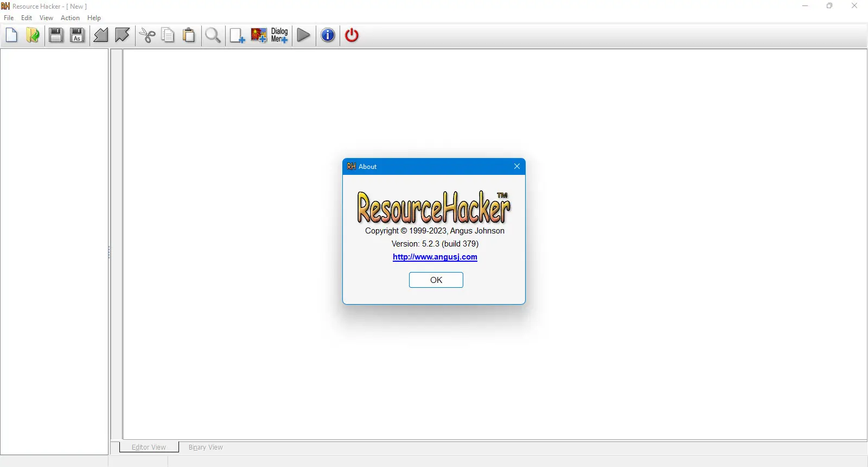This screenshot has height=467, width=868.
Task: Open search with the magnifier icon
Action: tap(213, 35)
